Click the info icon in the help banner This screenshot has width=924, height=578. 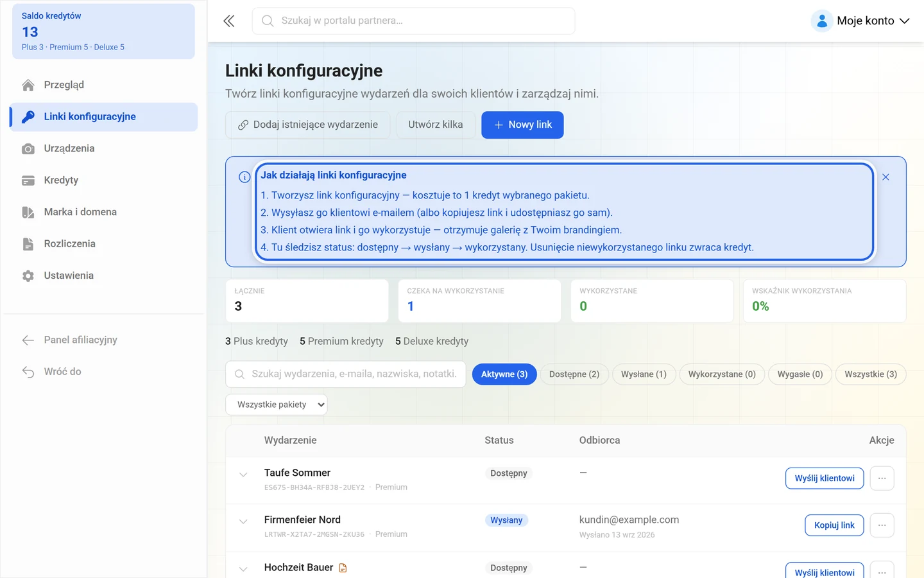(244, 177)
